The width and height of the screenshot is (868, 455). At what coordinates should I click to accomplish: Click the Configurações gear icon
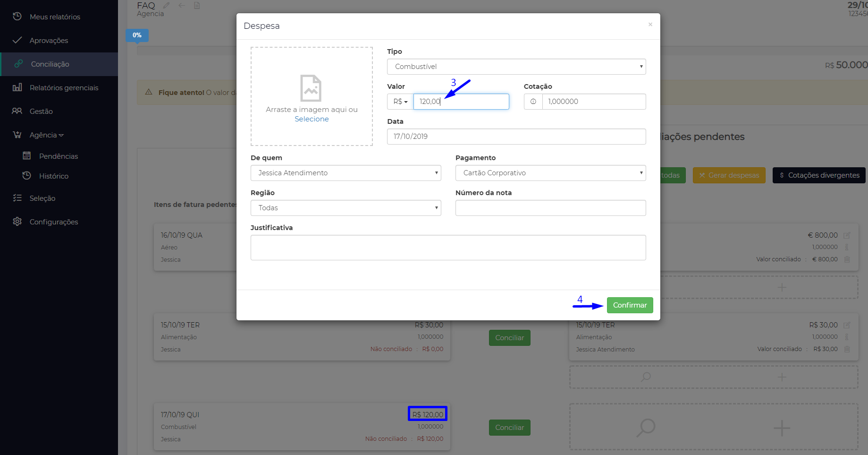pos(17,222)
